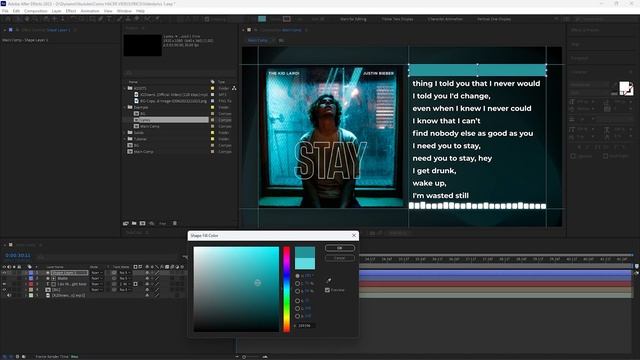Image resolution: width=640 pixels, height=360 pixels.
Task: Expand Shape Layer 1 properties in timeline
Action: 25,272
